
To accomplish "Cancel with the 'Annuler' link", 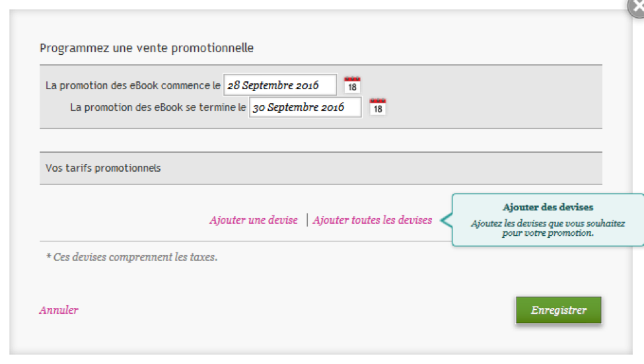I will (x=59, y=310).
